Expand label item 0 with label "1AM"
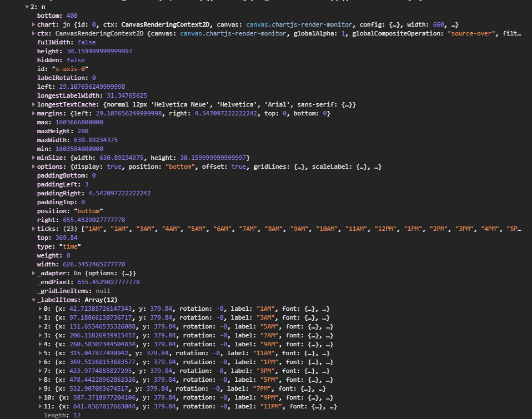 (40, 308)
